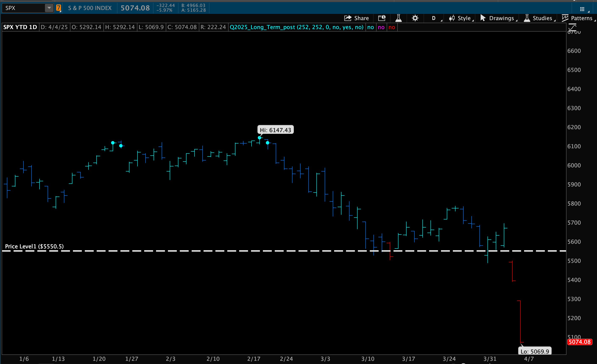The width and height of the screenshot is (597, 364).
Task: Select the Q2025_Long_Term_post study label
Action: 296,27
